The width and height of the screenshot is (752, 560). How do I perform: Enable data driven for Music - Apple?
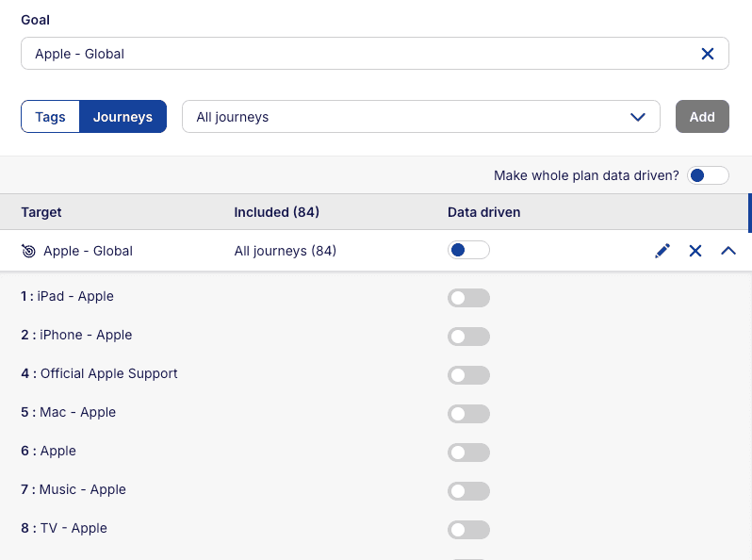point(468,491)
